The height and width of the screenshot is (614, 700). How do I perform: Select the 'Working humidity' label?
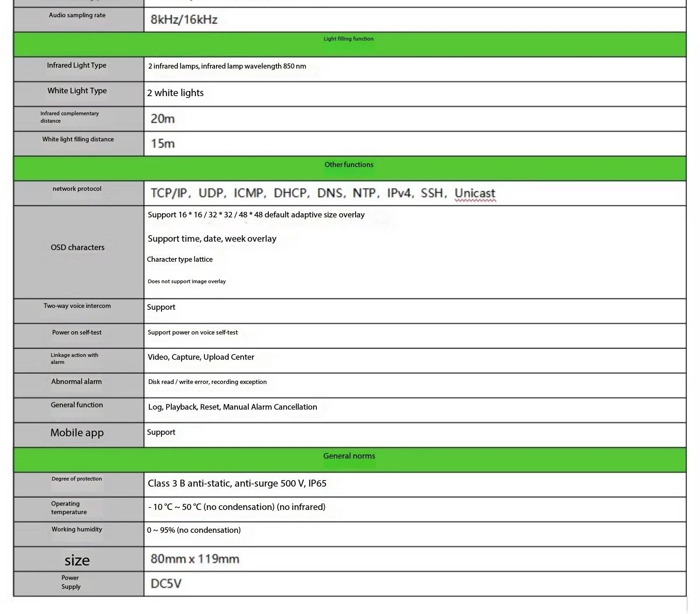tap(77, 530)
